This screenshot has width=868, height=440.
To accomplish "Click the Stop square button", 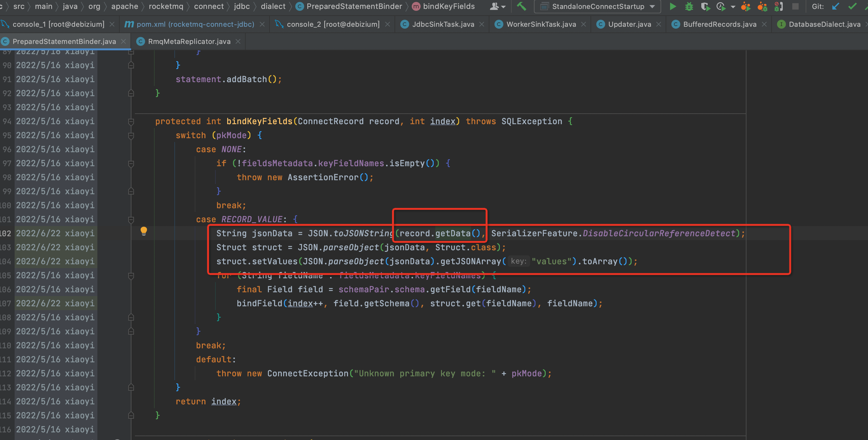I will 795,6.
